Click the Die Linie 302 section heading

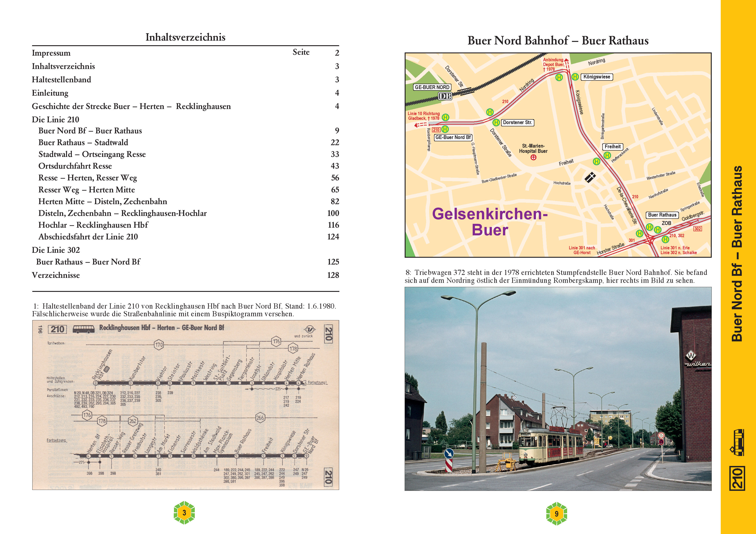coord(56,250)
